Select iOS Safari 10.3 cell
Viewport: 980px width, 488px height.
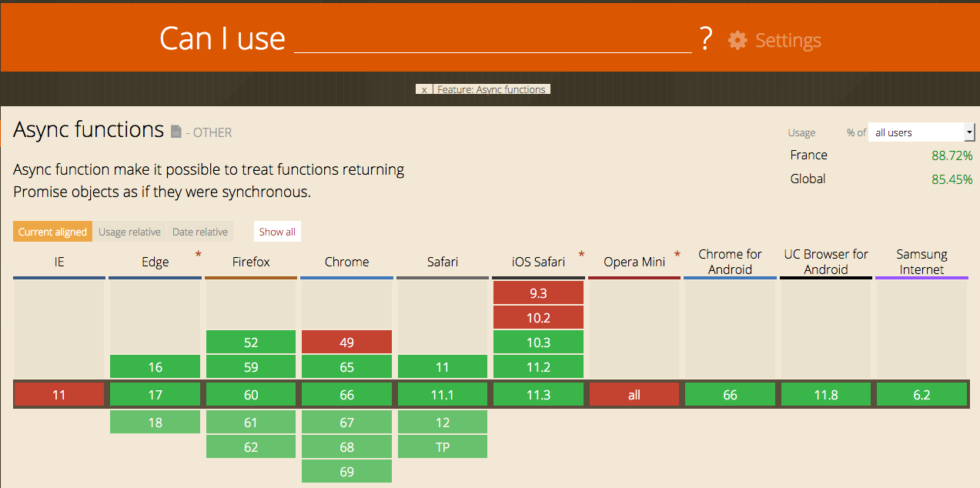coord(538,343)
